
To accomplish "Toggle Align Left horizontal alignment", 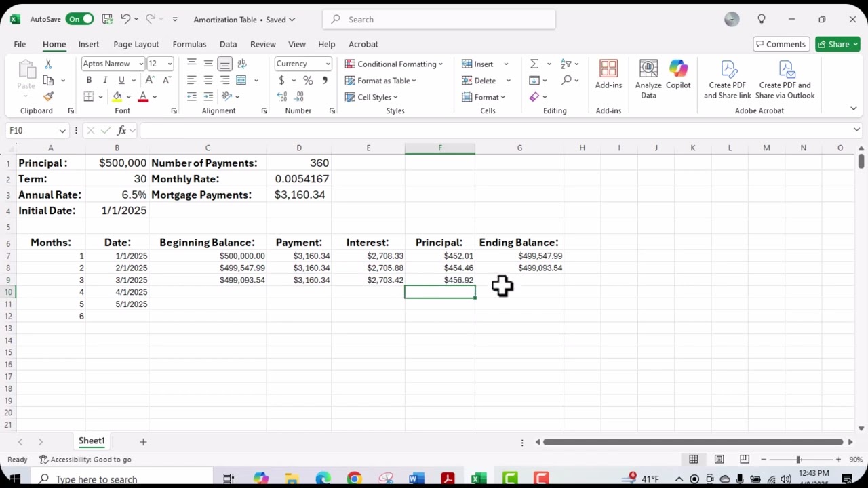I will (x=192, y=80).
